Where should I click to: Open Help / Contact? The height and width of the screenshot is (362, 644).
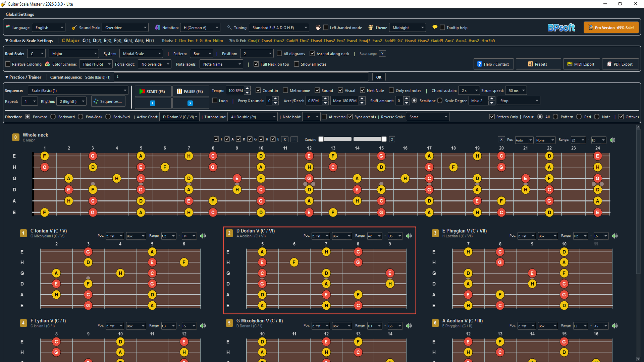click(x=493, y=64)
